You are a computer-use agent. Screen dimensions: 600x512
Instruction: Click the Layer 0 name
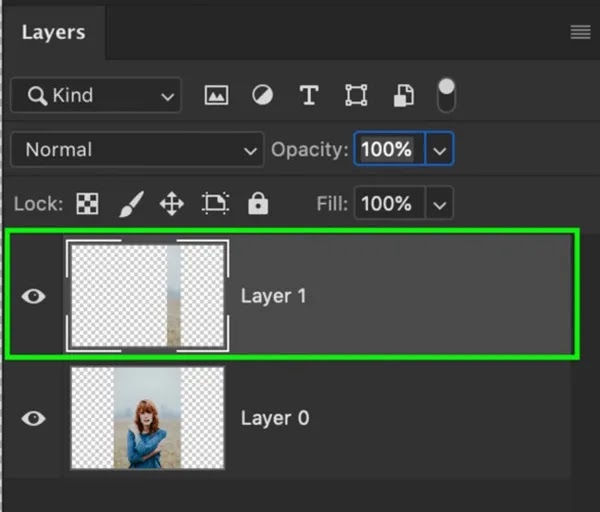275,418
